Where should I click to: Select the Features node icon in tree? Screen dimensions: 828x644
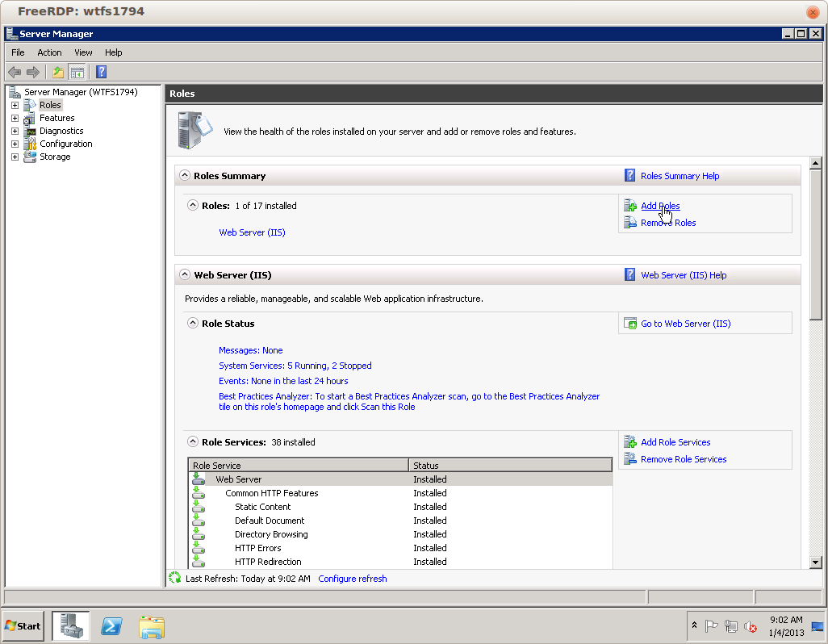(30, 118)
